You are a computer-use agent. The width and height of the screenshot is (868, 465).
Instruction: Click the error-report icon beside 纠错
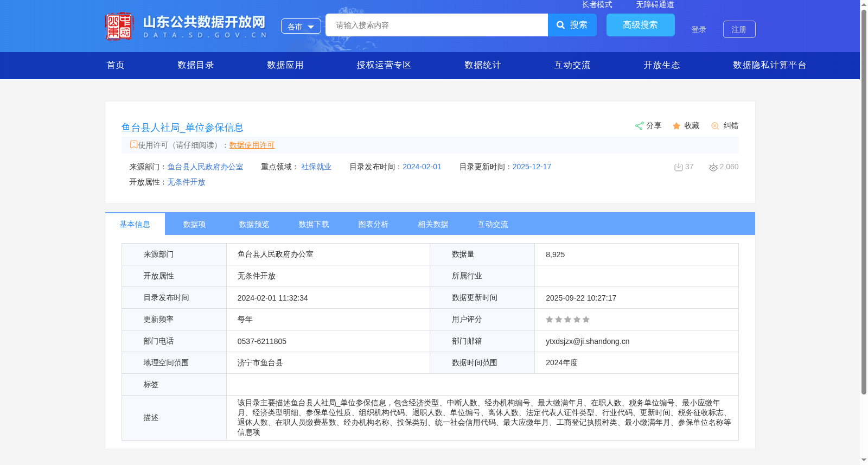point(715,126)
